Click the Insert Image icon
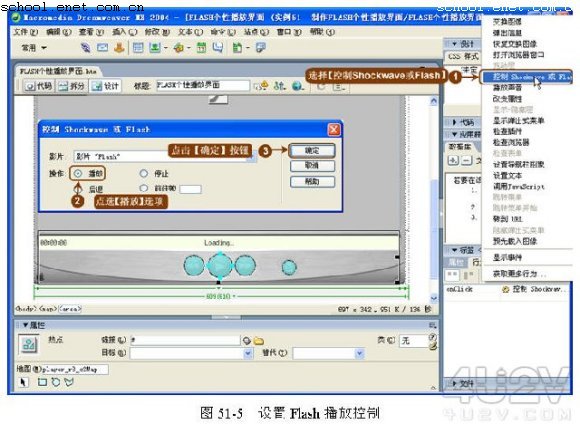Viewport: 580px width, 424px height. 155,48
